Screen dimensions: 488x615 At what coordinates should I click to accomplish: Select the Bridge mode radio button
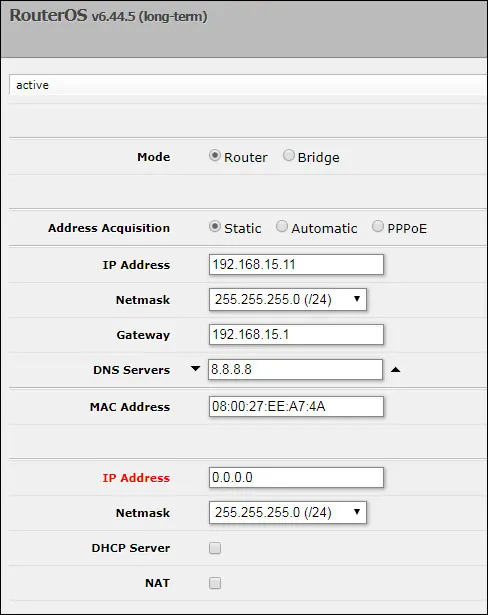(288, 156)
